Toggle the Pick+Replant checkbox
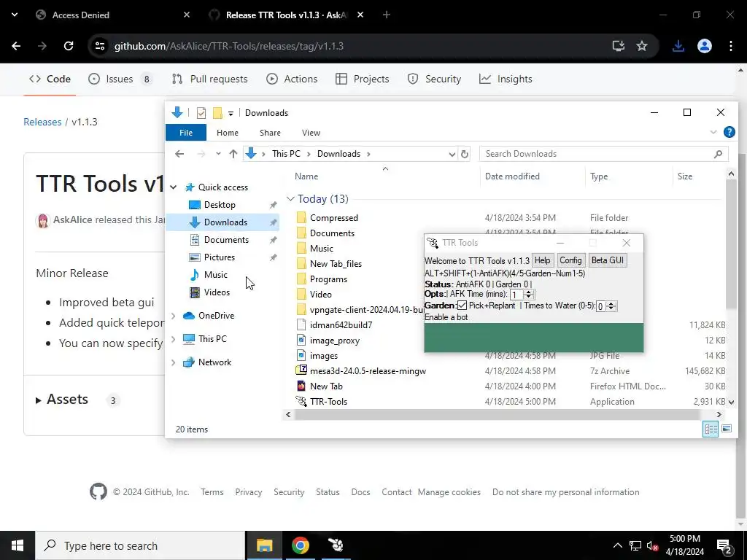 [x=462, y=306]
